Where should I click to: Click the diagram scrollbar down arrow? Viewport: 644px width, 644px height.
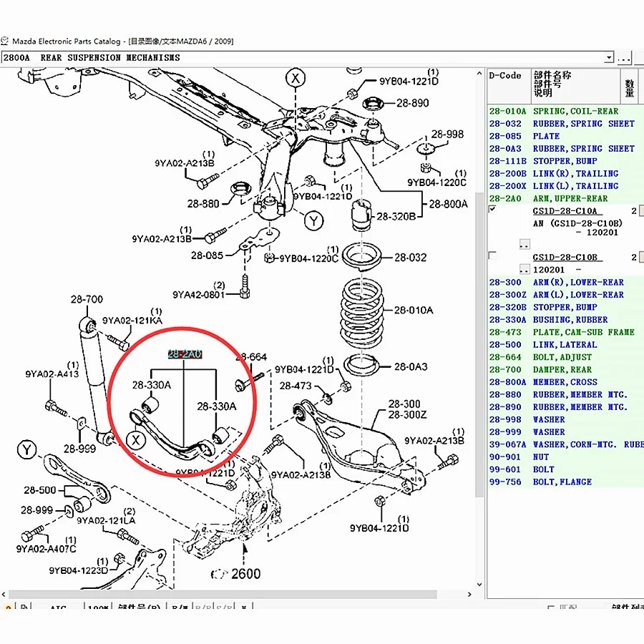click(x=479, y=585)
